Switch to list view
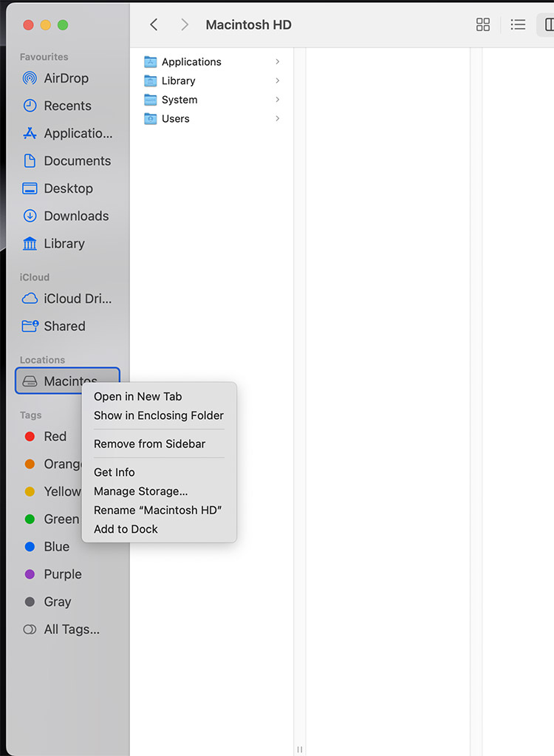This screenshot has width=554, height=756. [x=518, y=24]
